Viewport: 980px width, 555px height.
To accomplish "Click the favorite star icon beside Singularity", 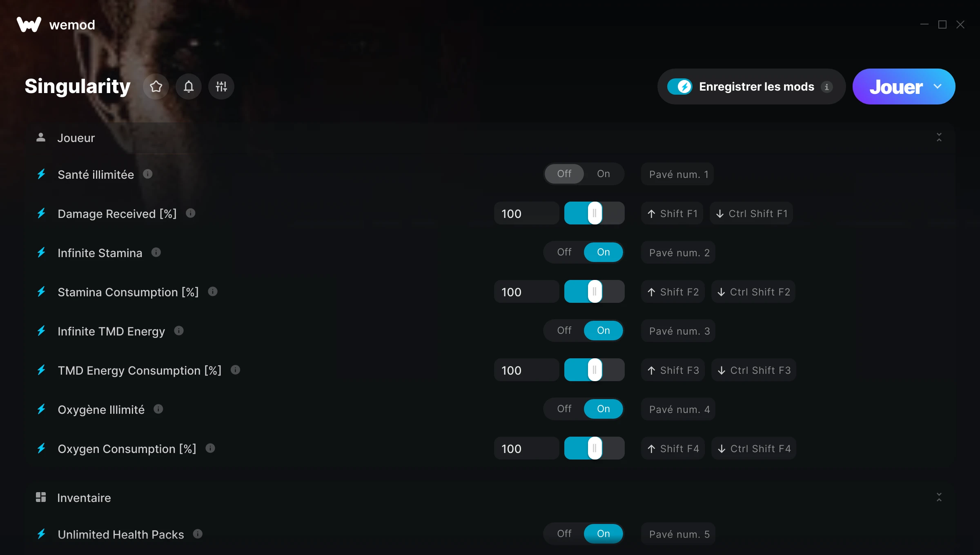I will pyautogui.click(x=156, y=87).
